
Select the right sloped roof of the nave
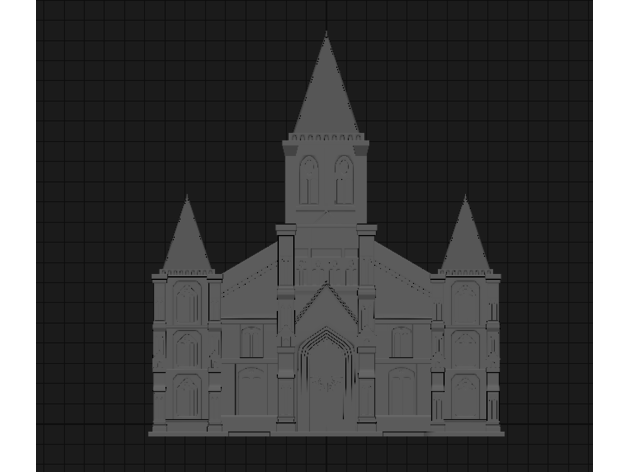pyautogui.click(x=402, y=275)
